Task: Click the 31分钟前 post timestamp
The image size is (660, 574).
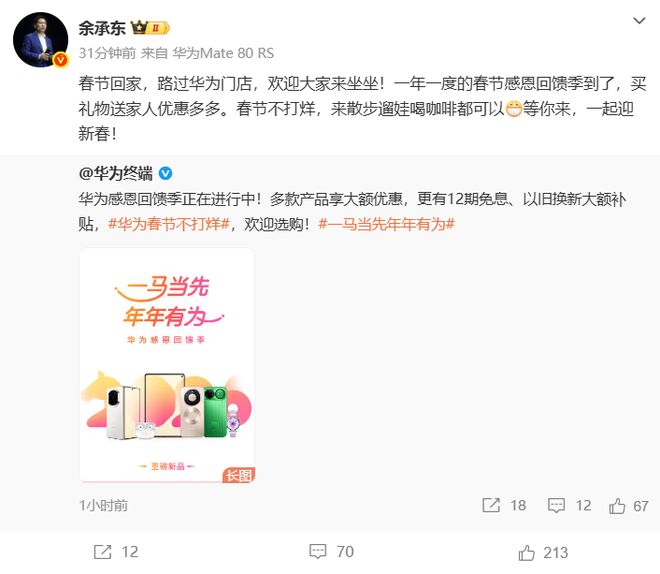Action: click(107, 53)
